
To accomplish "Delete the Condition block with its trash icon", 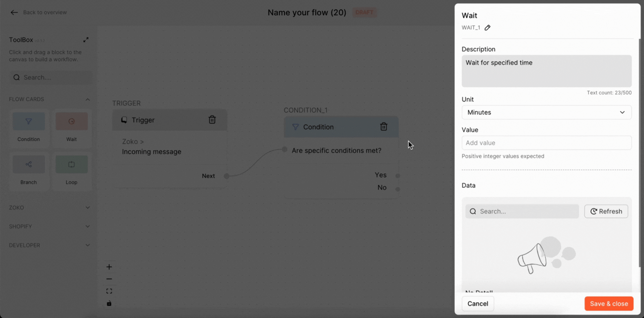I will click(x=384, y=127).
